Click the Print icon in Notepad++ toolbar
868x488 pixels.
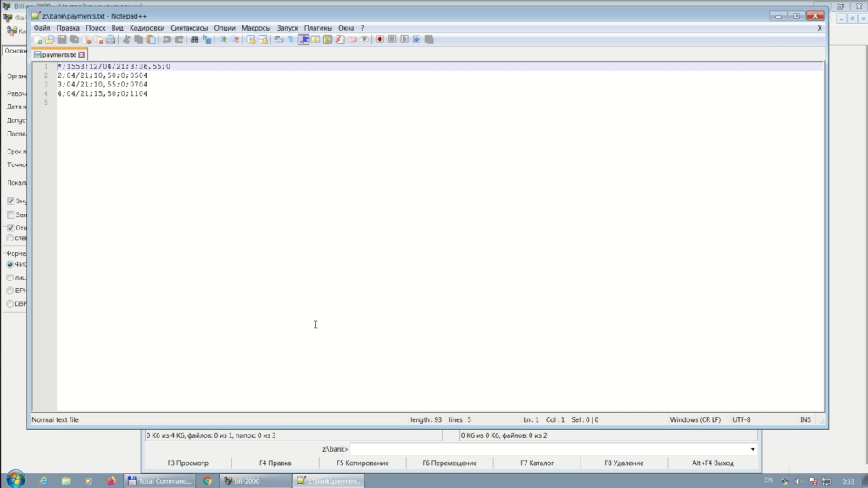click(111, 40)
